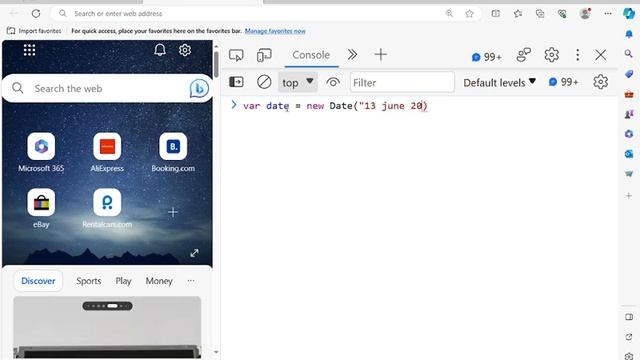Open more feed tabs ellipsis
This screenshot has height=360, width=640.
[191, 281]
